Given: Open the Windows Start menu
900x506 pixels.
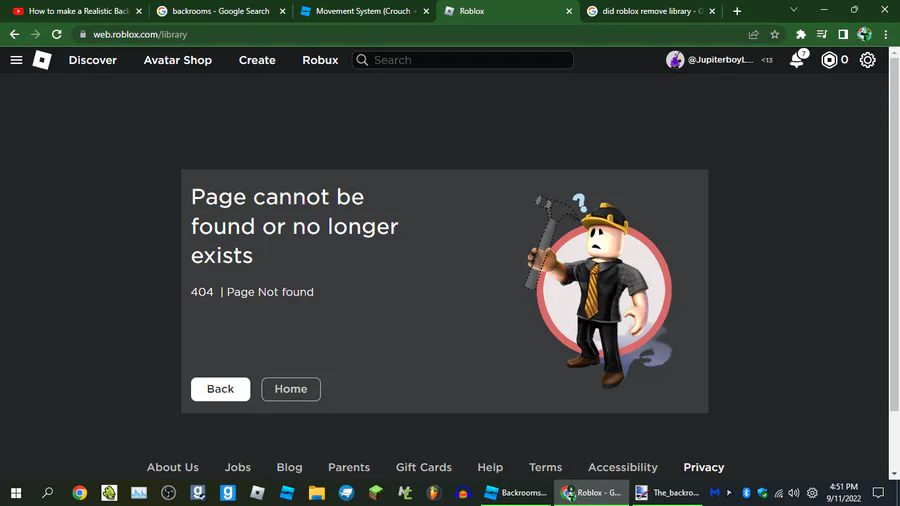Looking at the screenshot, I should coord(16,492).
